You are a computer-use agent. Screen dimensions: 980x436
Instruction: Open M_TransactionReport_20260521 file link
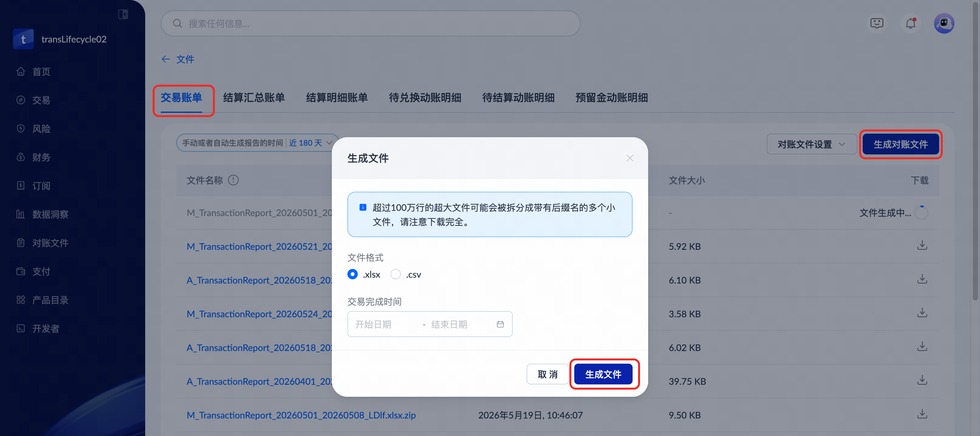pos(260,246)
